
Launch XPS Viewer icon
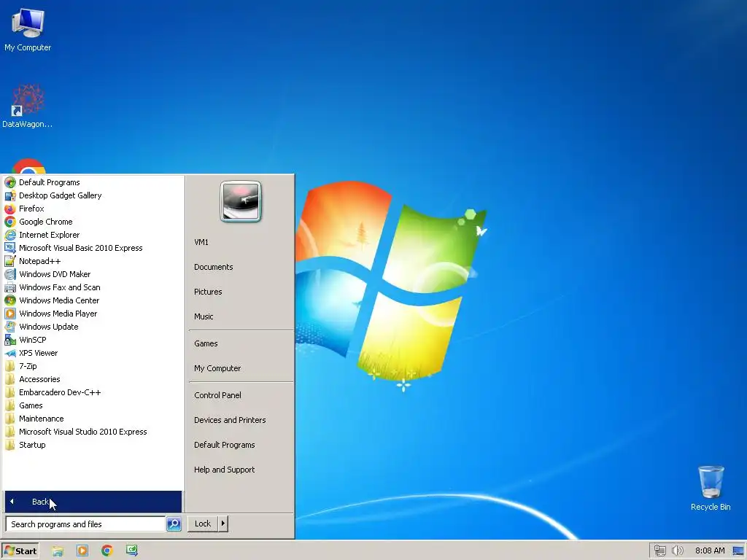pyautogui.click(x=10, y=354)
